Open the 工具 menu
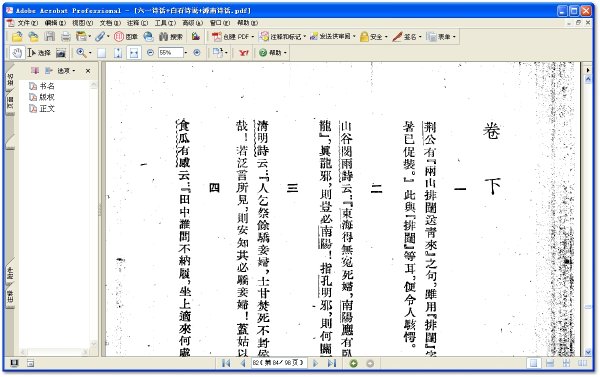The width and height of the screenshot is (600, 377). (165, 23)
